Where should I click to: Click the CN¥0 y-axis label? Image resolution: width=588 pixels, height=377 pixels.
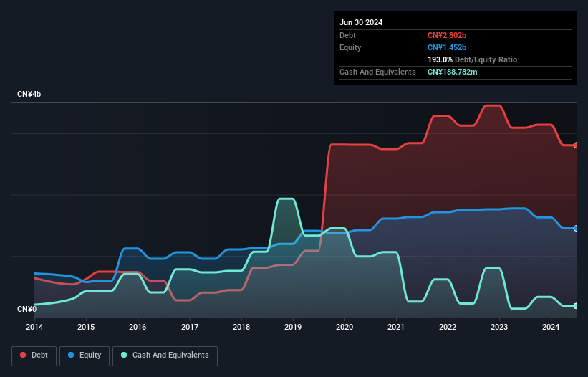click(27, 309)
